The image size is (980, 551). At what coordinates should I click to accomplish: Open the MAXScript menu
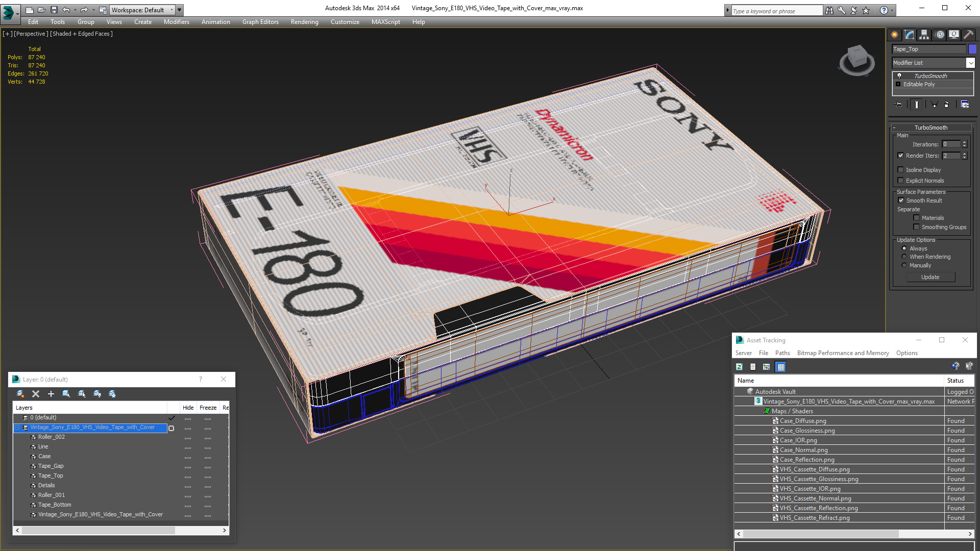[x=385, y=22]
